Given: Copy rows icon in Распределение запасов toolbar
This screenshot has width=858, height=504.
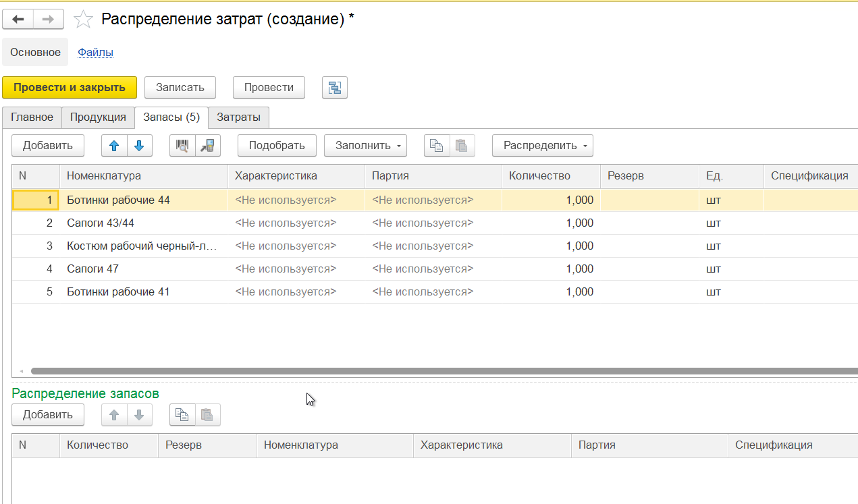Looking at the screenshot, I should tap(182, 414).
